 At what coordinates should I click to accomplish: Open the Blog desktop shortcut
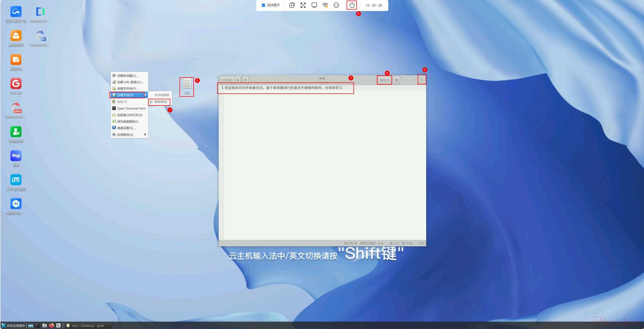click(16, 156)
